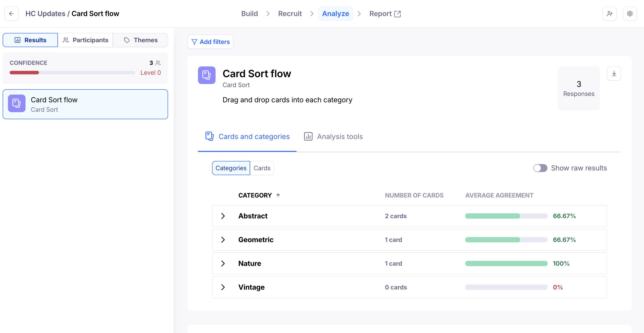The image size is (644, 333).
Task: Open the invite collaborator icon
Action: (609, 13)
